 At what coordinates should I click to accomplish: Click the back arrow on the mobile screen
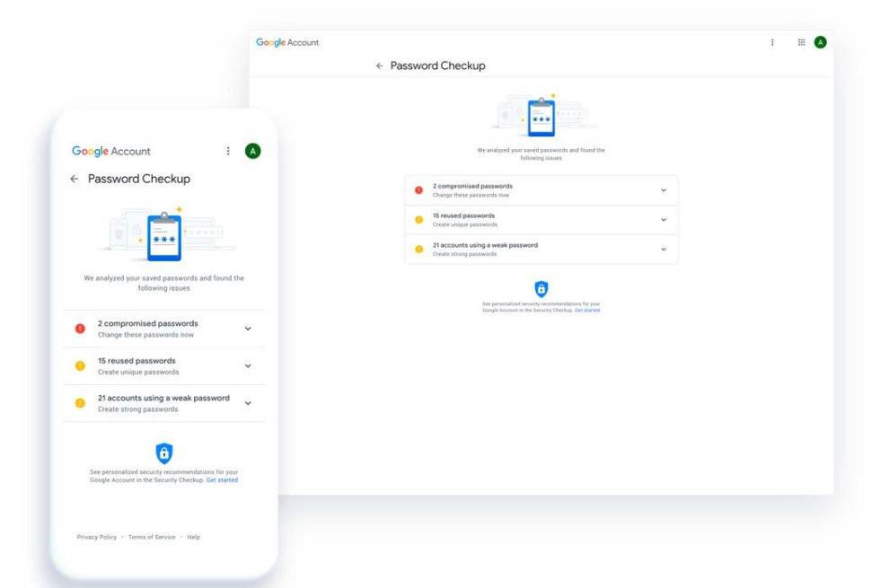coord(75,179)
